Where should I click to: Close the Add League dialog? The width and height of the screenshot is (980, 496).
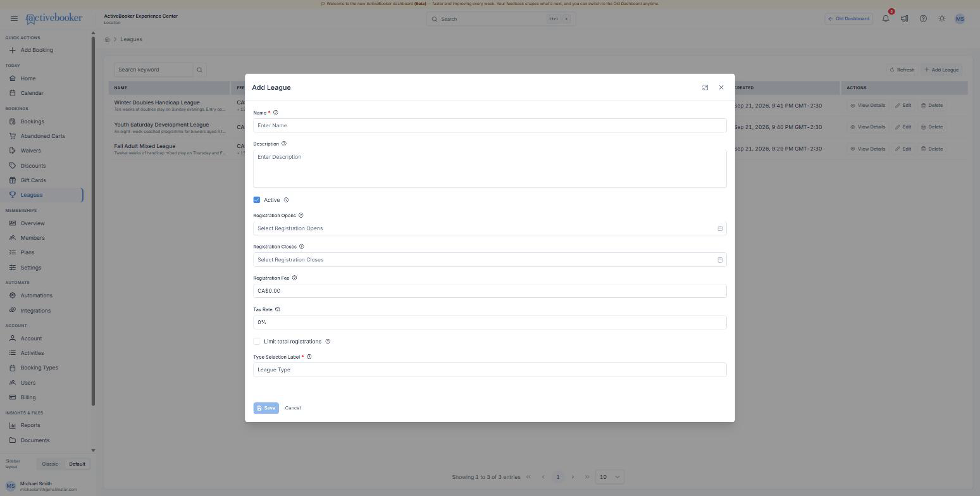click(721, 87)
